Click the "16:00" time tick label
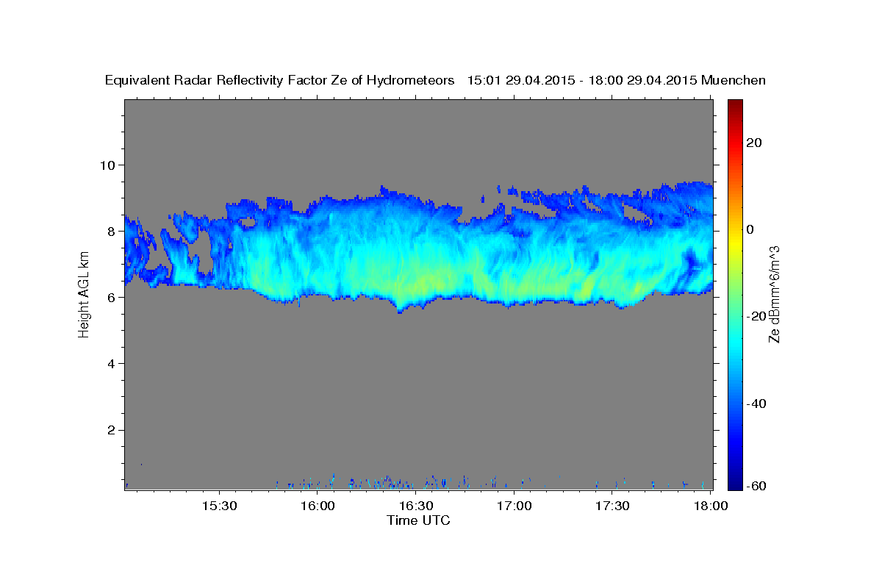Viewport: 882px width, 588px height. [x=318, y=506]
